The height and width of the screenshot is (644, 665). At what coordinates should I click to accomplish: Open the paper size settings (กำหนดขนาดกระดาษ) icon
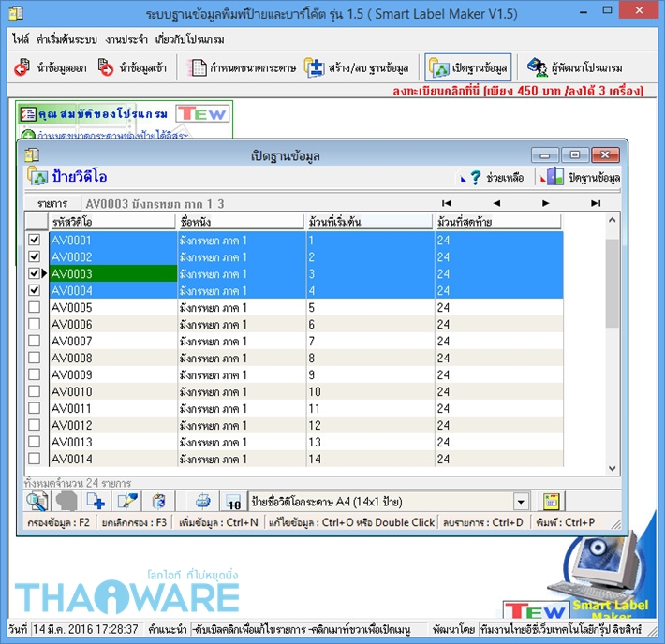(x=198, y=67)
